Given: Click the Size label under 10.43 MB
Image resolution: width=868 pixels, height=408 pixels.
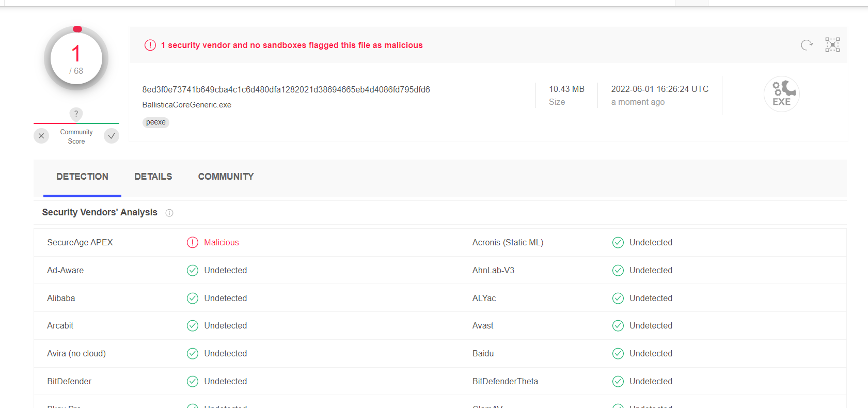Looking at the screenshot, I should click(557, 102).
